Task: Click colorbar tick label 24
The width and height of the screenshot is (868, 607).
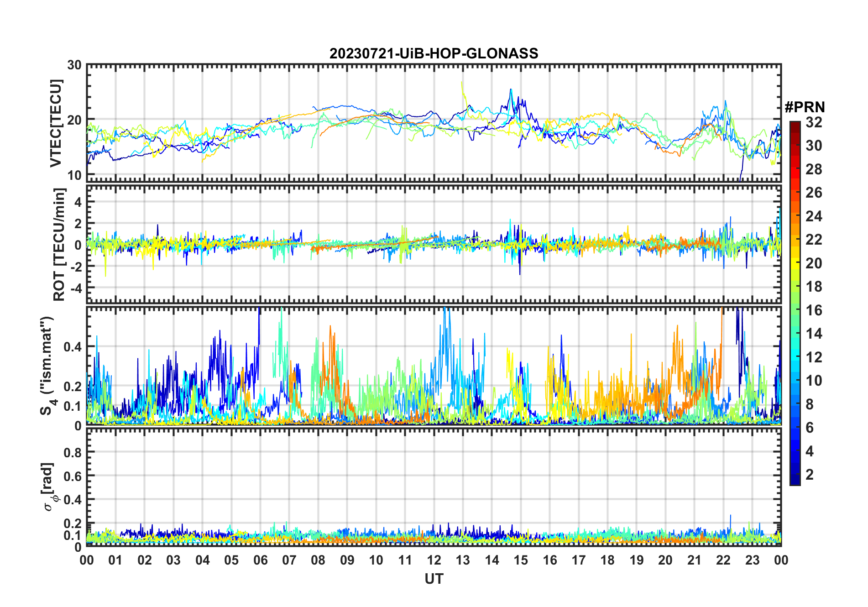Action: pyautogui.click(x=814, y=216)
